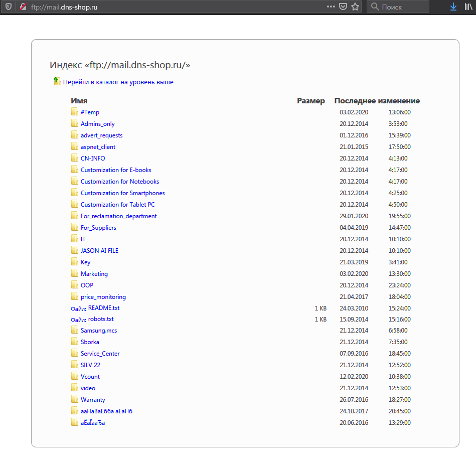The width and height of the screenshot is (476, 472).
Task: Open Customization for E-books folder
Action: click(x=116, y=170)
